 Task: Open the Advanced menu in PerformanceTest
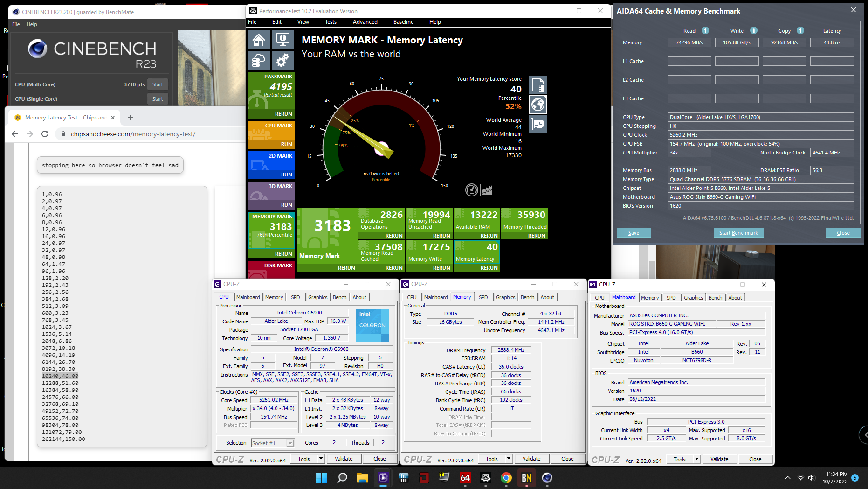(365, 22)
